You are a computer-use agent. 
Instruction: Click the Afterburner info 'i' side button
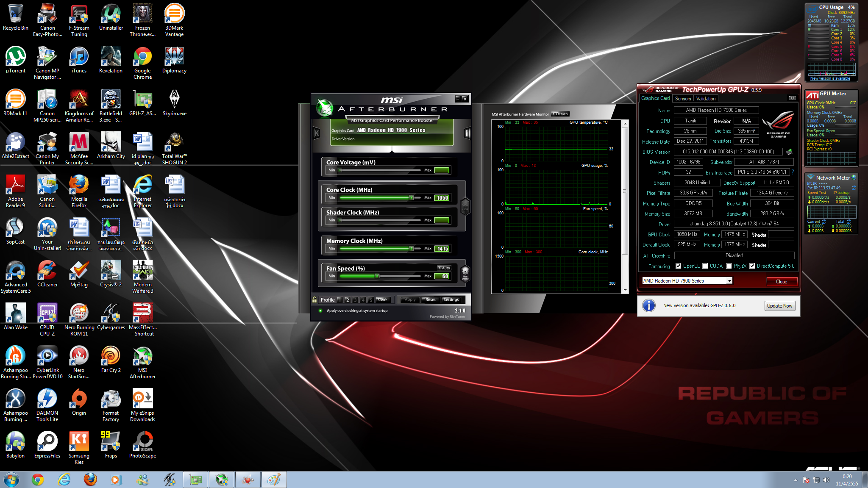click(x=467, y=133)
